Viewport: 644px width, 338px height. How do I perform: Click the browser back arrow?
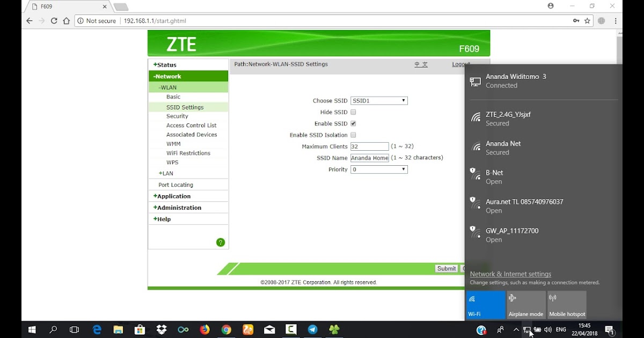(29, 21)
